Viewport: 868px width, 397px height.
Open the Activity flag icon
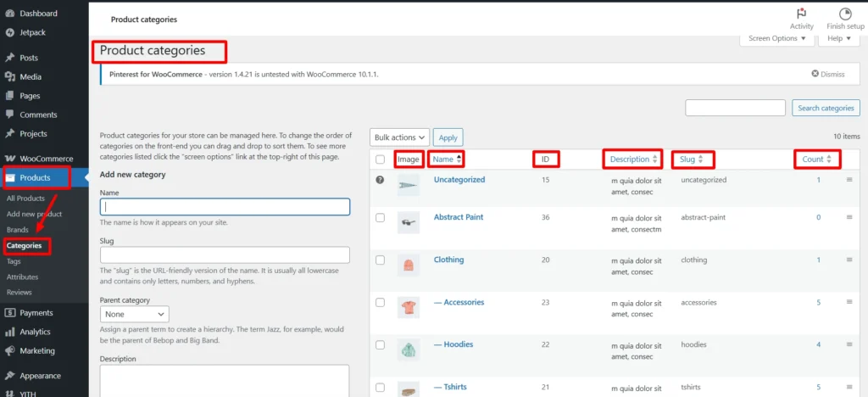click(801, 14)
